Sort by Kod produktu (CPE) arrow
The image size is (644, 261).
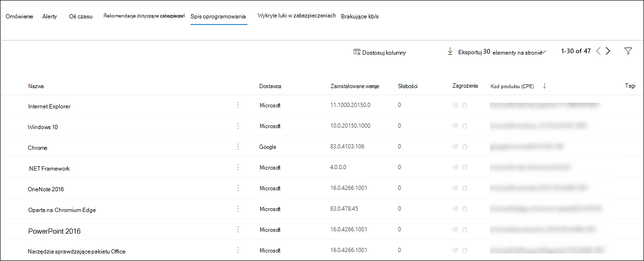[544, 86]
